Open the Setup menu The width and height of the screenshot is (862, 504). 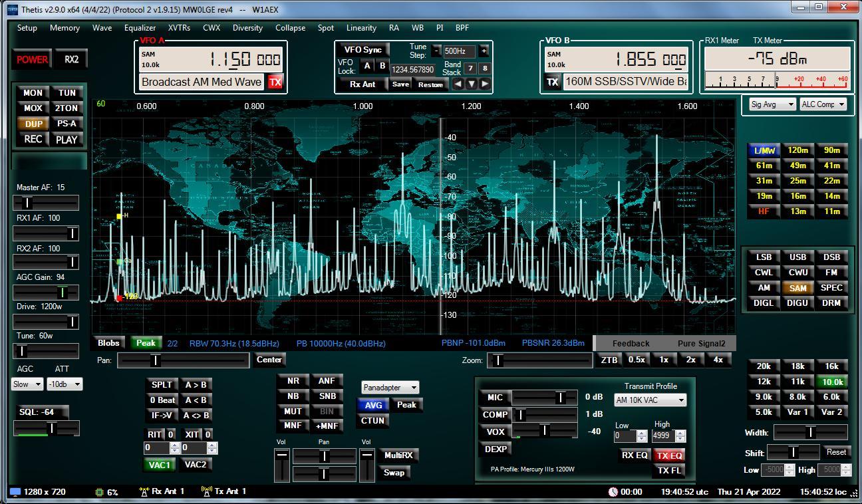tap(27, 28)
